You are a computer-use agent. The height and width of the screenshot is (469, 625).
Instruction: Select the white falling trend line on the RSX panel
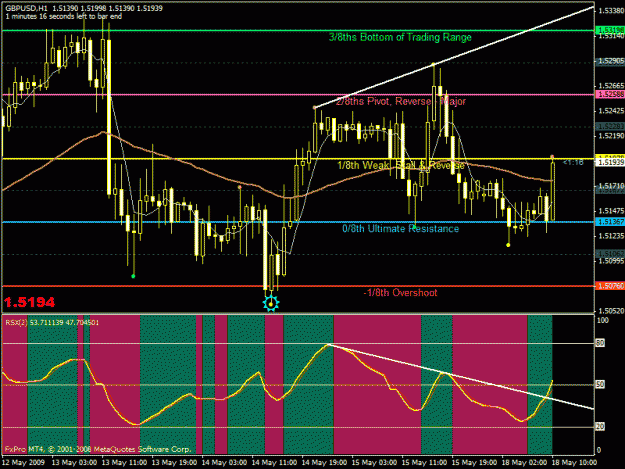(460, 377)
